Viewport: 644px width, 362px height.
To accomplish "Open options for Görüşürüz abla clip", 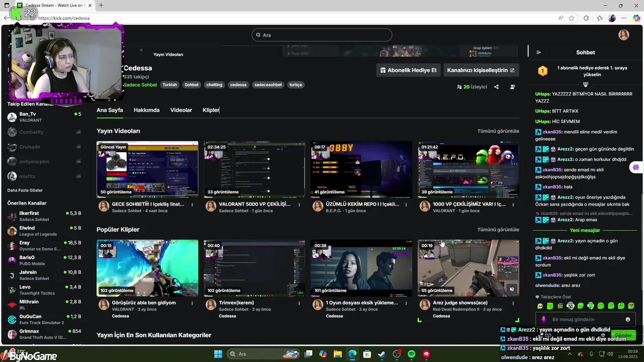I will tap(192, 303).
